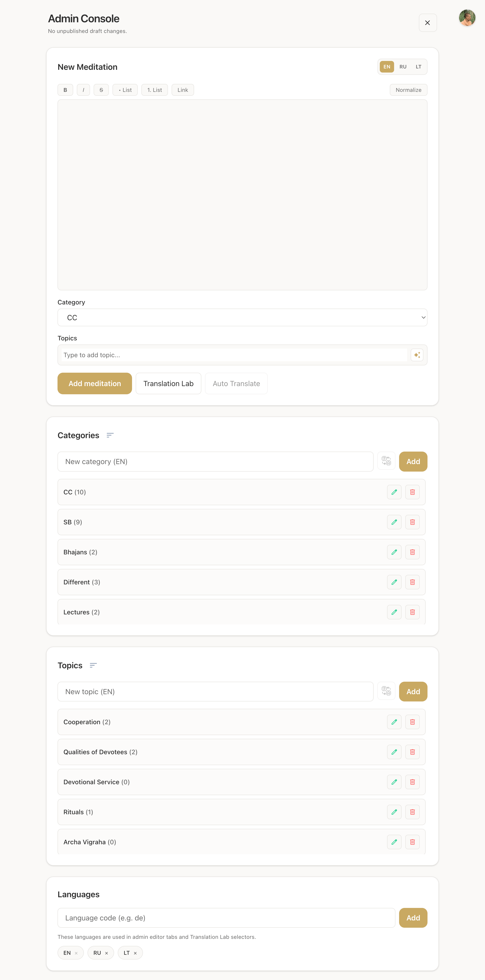The image size is (485, 980).
Task: Edit the Cooperation topic
Action: point(394,722)
